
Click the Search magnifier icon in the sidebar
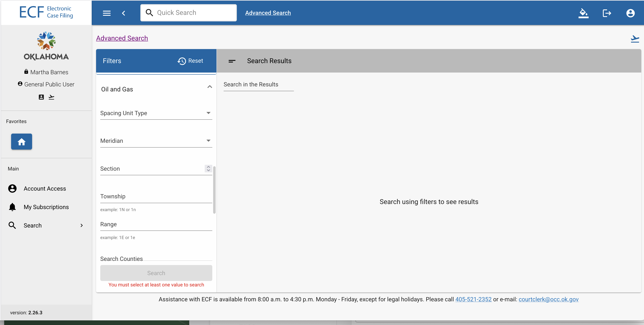12,225
